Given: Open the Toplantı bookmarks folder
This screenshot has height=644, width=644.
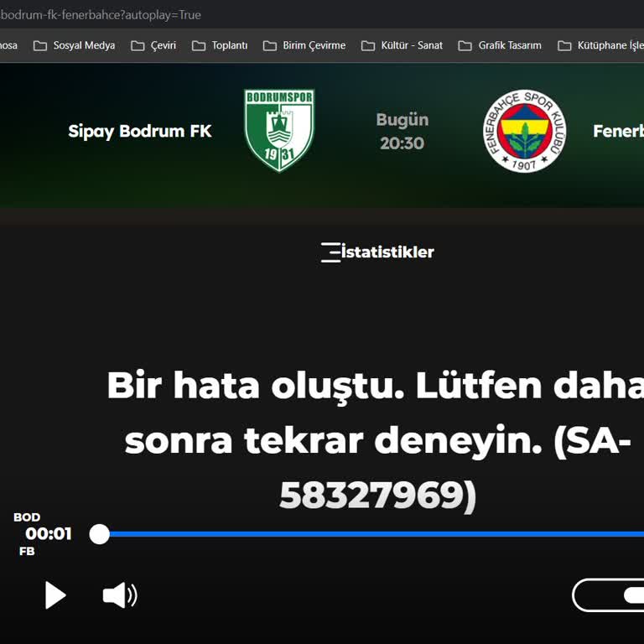Looking at the screenshot, I should (220, 45).
